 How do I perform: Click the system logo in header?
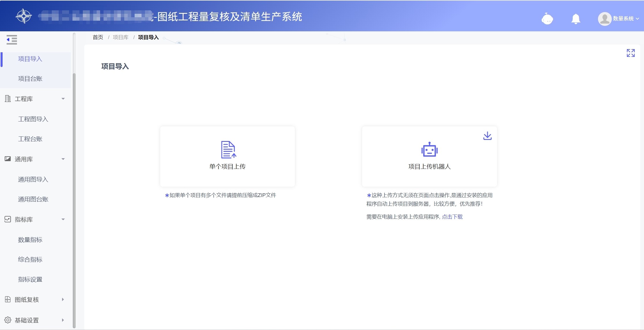pyautogui.click(x=24, y=16)
